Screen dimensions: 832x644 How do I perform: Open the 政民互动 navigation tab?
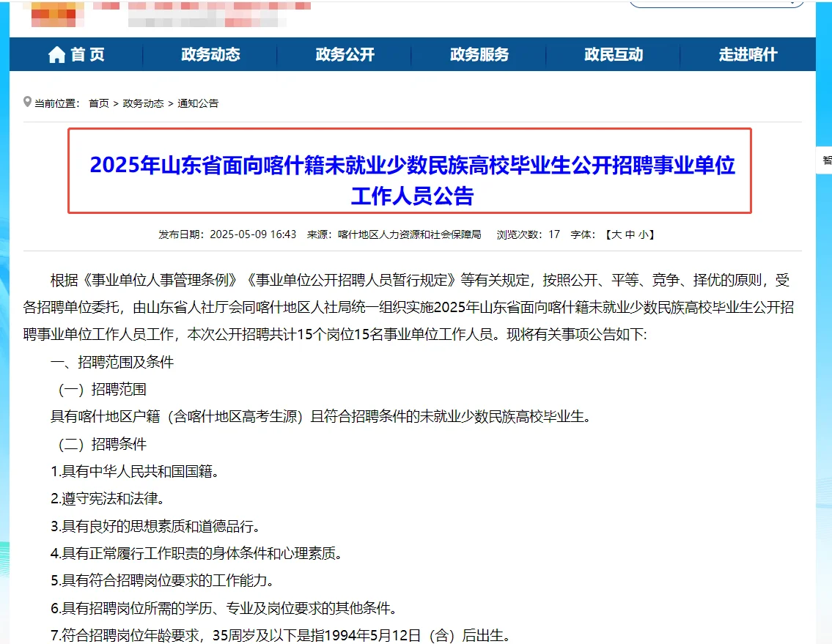[x=614, y=55]
